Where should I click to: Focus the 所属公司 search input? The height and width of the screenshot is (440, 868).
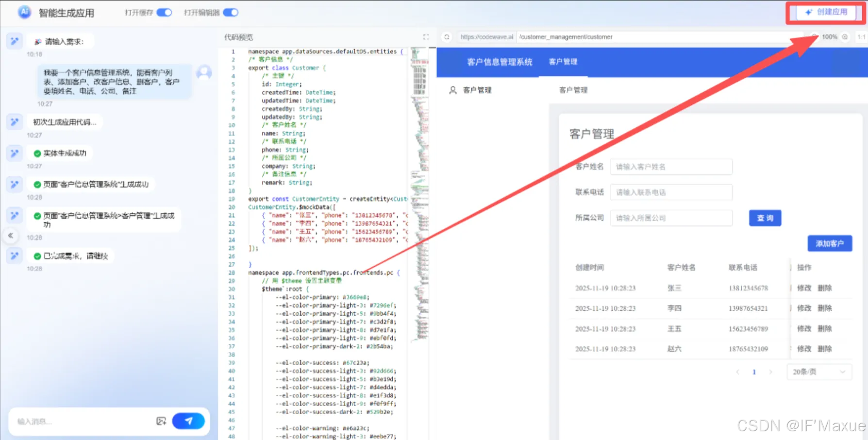click(x=671, y=218)
